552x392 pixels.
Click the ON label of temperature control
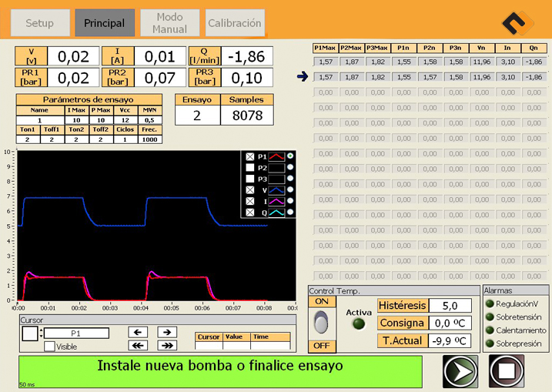[x=322, y=302]
